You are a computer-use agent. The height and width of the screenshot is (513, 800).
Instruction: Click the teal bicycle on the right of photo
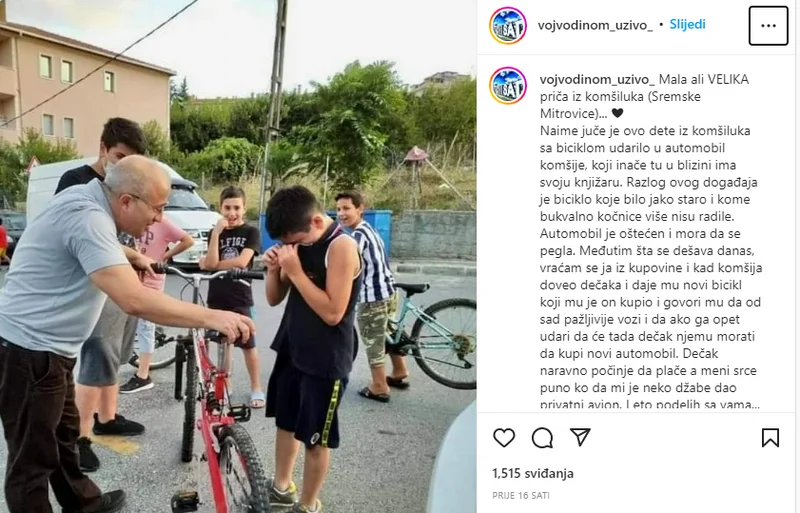tap(428, 337)
